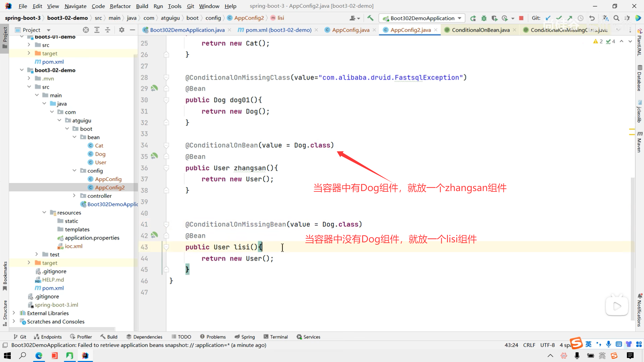Click the Build project hammer icon

coord(370,18)
